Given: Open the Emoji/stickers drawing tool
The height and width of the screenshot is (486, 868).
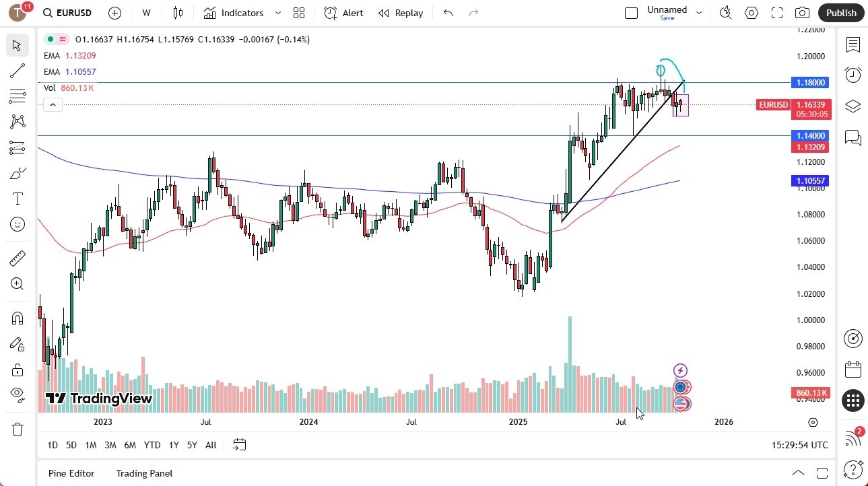Looking at the screenshot, I should point(17,224).
